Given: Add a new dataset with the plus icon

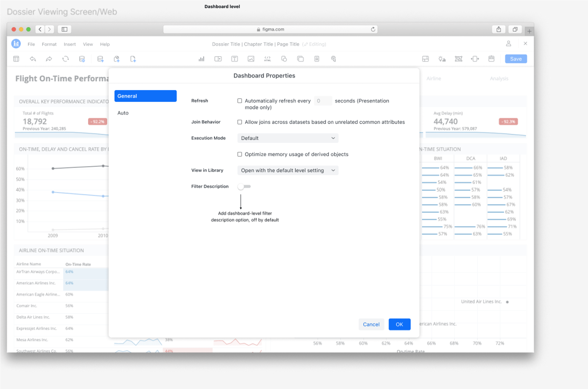Looking at the screenshot, I should click(101, 59).
